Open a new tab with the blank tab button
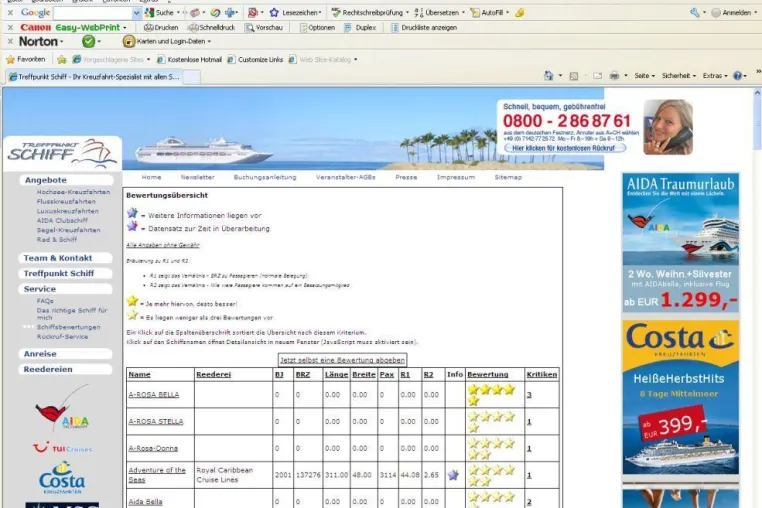Viewport: 762px width, 508px height. (x=192, y=77)
